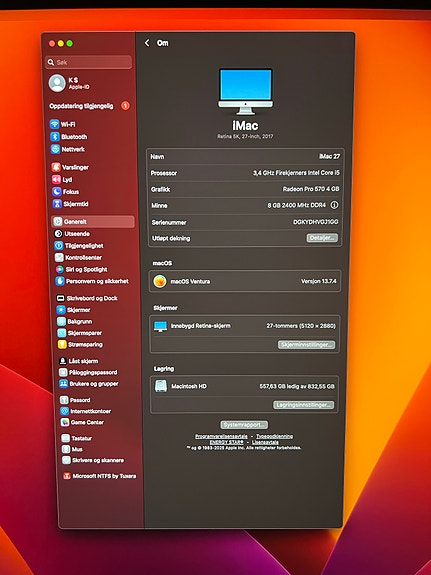This screenshot has height=575, width=431.
Task: Open Nettverk globe icon
Action: pos(55,149)
